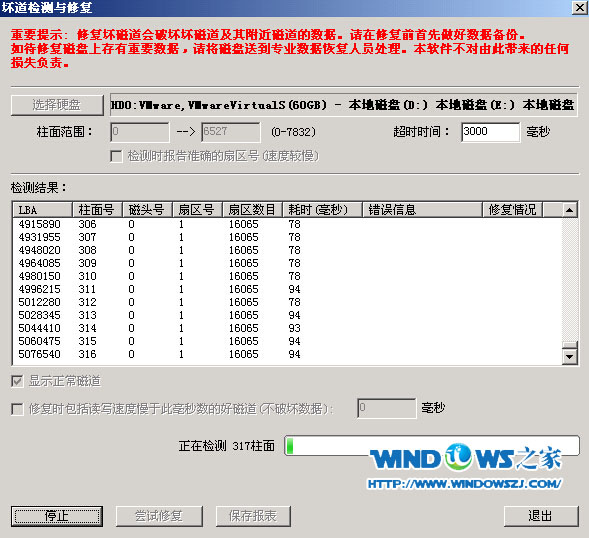Image resolution: width=589 pixels, height=538 pixels.
Task: Click the 尝试修复 repair button
Action: point(159,516)
